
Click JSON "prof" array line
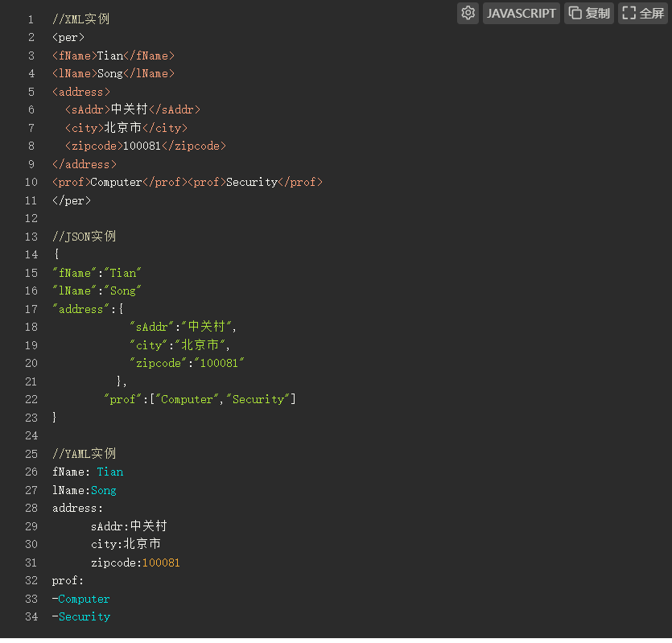click(200, 399)
